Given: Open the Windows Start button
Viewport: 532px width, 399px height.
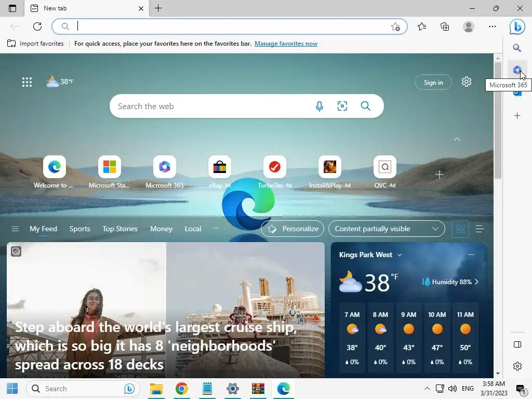Looking at the screenshot, I should pos(12,389).
